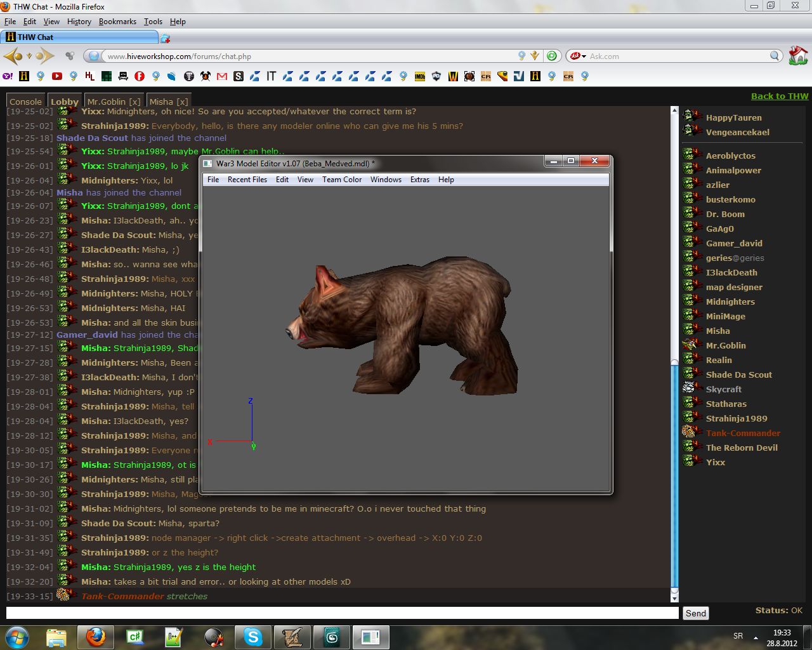
Task: Open the YouTube bookmark icon
Action: point(57,76)
